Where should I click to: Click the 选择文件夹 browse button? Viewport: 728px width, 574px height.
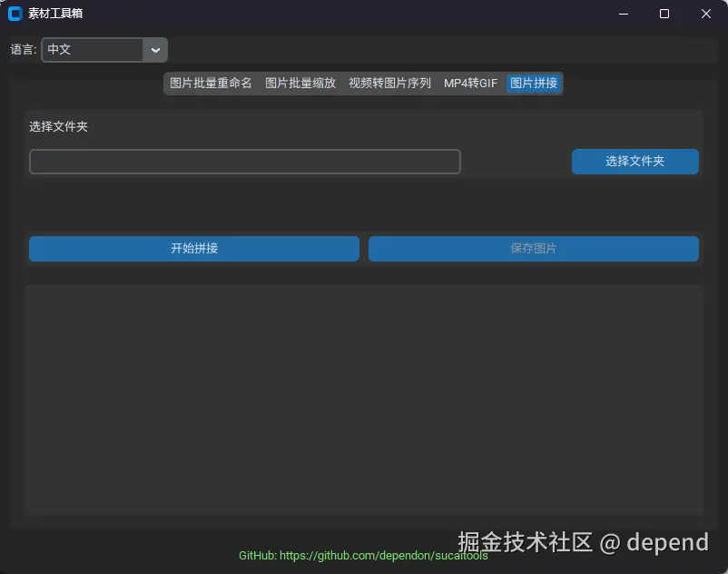pos(635,162)
